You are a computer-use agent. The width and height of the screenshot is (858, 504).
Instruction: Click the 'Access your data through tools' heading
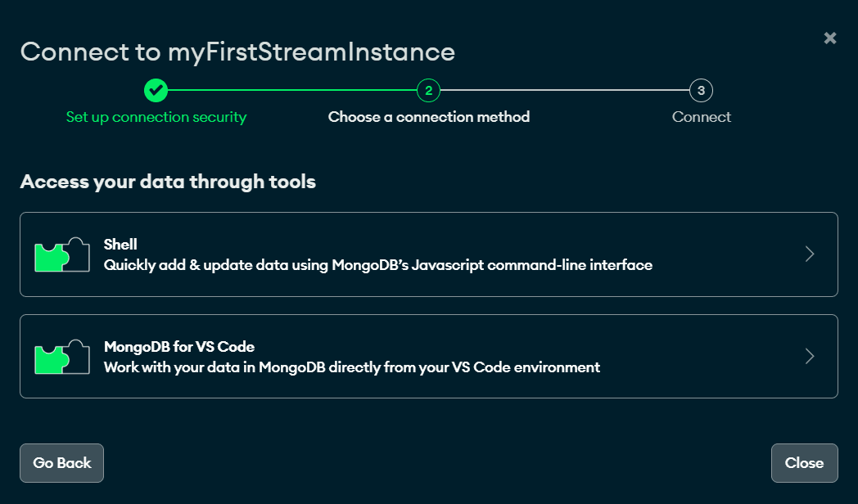click(168, 182)
